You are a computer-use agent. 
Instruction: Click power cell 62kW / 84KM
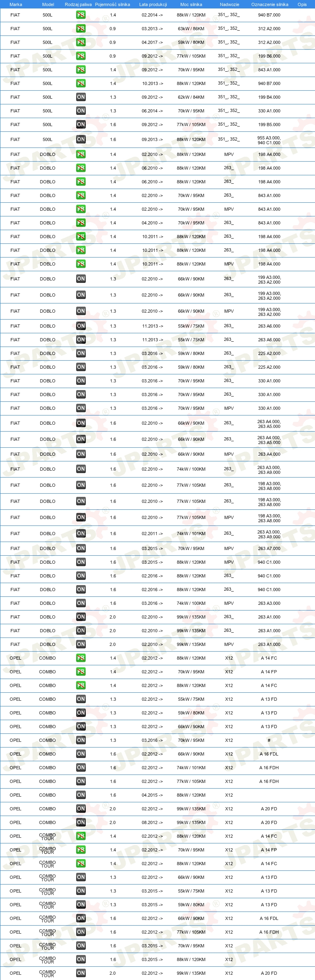pos(191,97)
